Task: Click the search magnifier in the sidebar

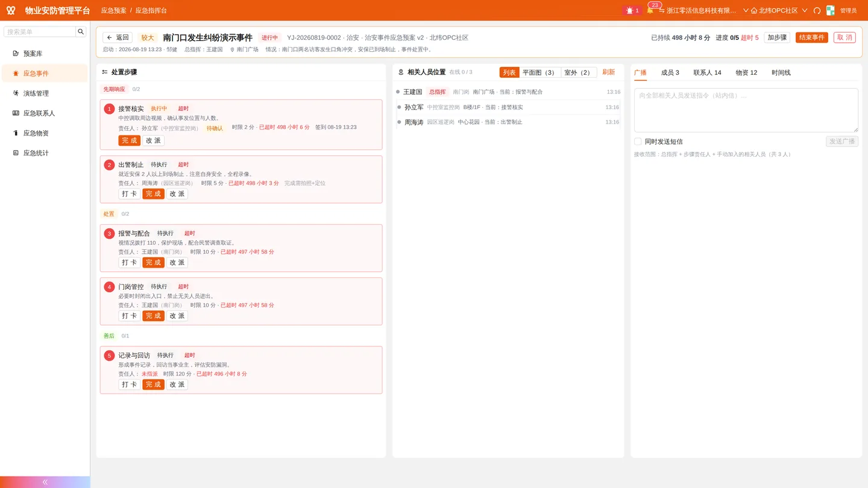Action: [x=81, y=31]
